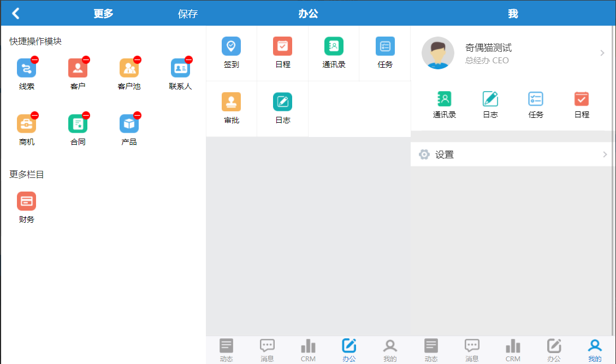The image size is (616, 364).
Task: Remove 客户池 using its red minus badge
Action: point(138,59)
